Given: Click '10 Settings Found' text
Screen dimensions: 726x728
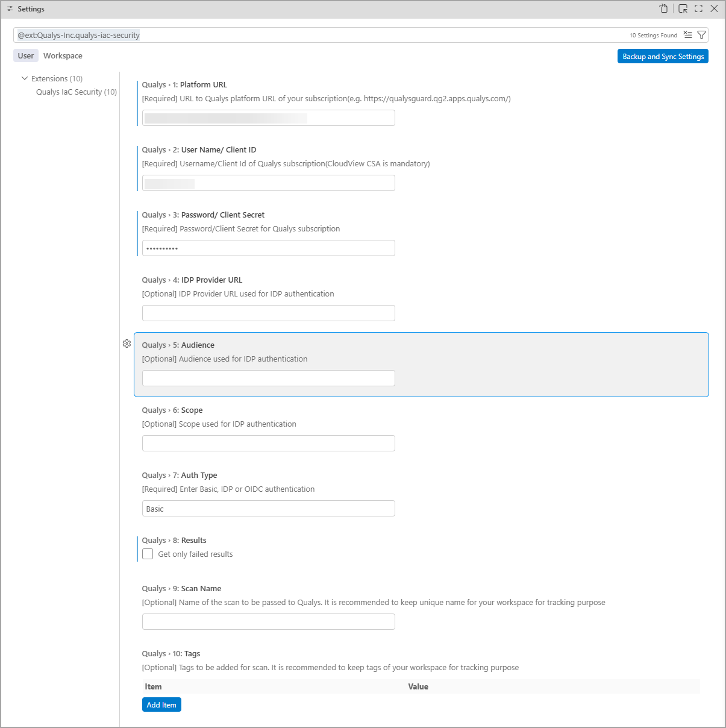Looking at the screenshot, I should (653, 36).
